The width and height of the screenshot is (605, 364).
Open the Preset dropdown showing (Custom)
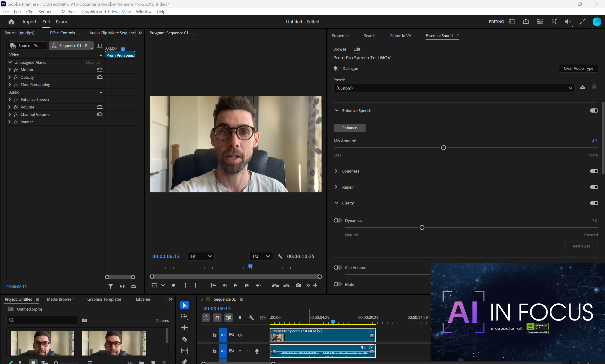pos(454,88)
